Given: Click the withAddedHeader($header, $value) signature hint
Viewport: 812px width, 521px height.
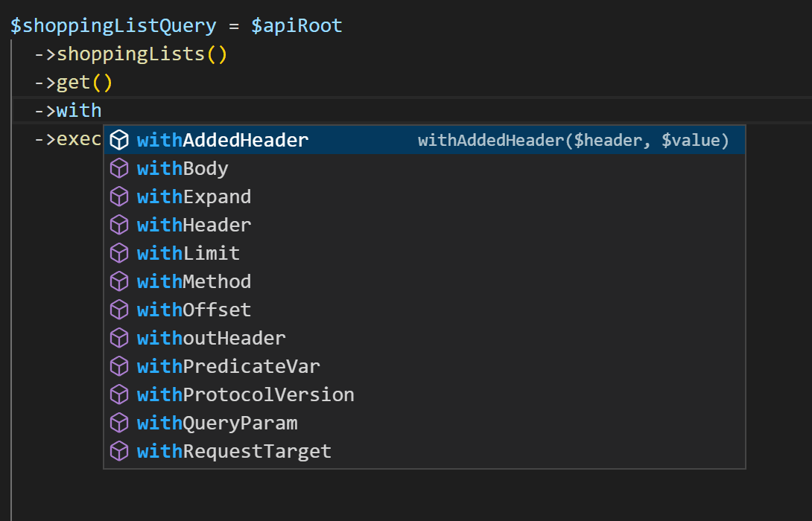Looking at the screenshot, I should (574, 140).
